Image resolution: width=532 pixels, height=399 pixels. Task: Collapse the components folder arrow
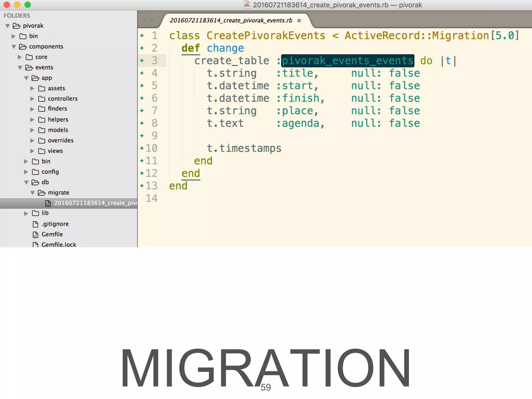(14, 47)
